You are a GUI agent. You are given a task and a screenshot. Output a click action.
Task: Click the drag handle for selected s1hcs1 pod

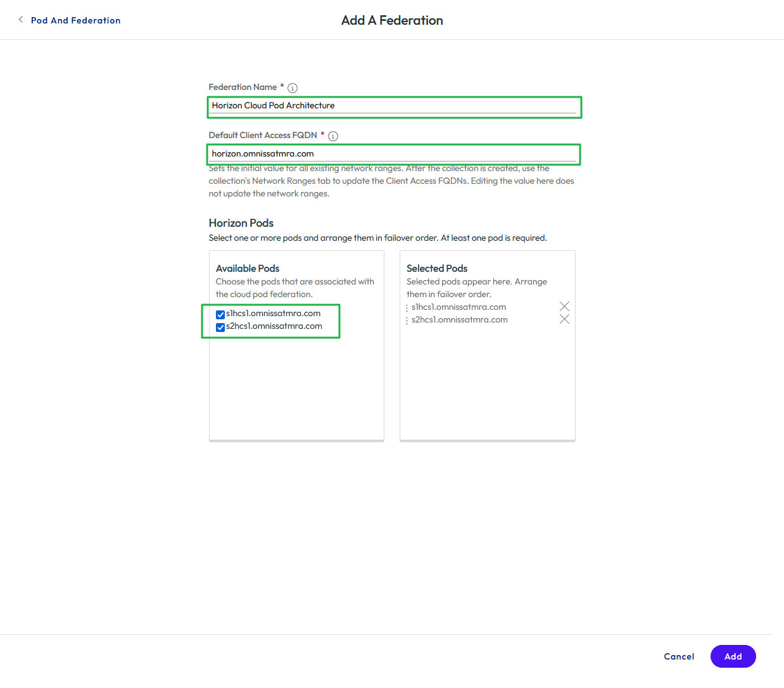tap(407, 308)
